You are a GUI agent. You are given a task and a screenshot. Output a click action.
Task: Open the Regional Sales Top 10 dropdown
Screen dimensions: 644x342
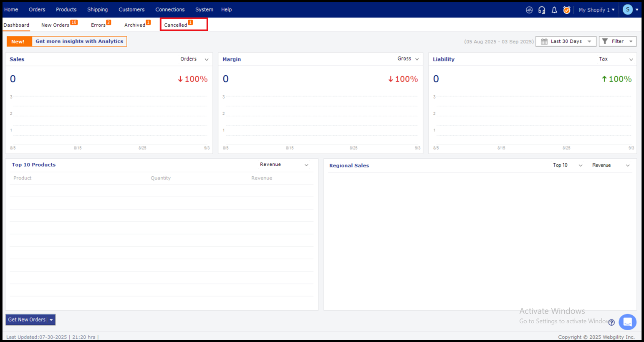point(567,165)
